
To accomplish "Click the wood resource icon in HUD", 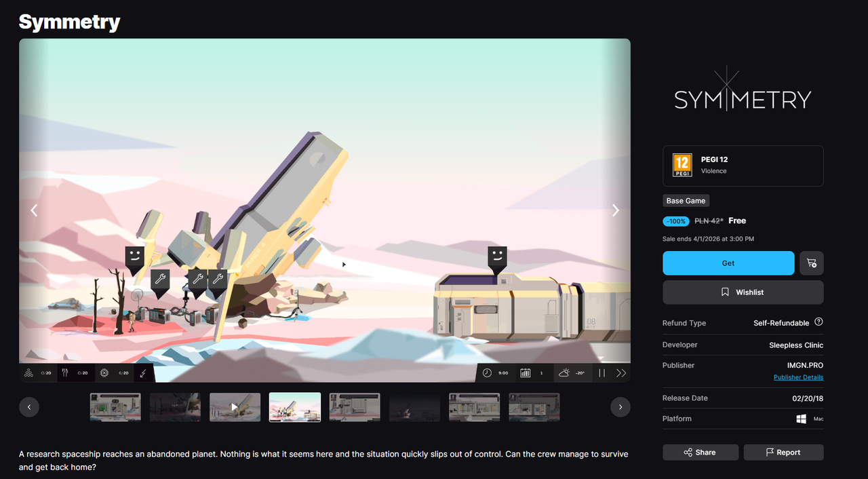I will 28,373.
